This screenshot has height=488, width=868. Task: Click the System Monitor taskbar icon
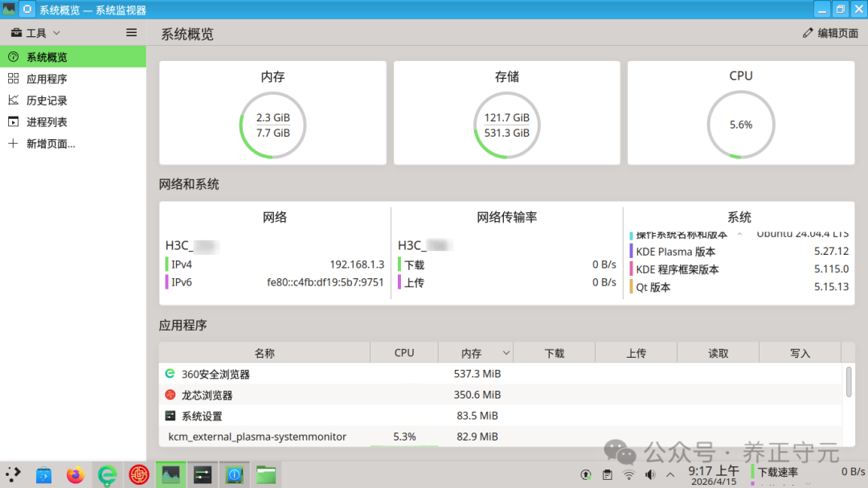coord(170,474)
